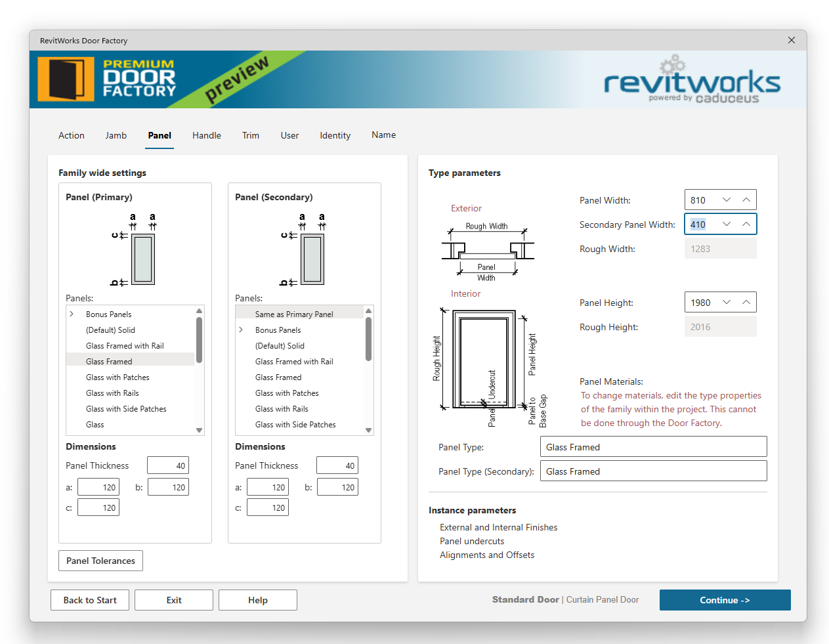Choose Same as Primary Panel option
The image size is (829, 644).
(294, 314)
